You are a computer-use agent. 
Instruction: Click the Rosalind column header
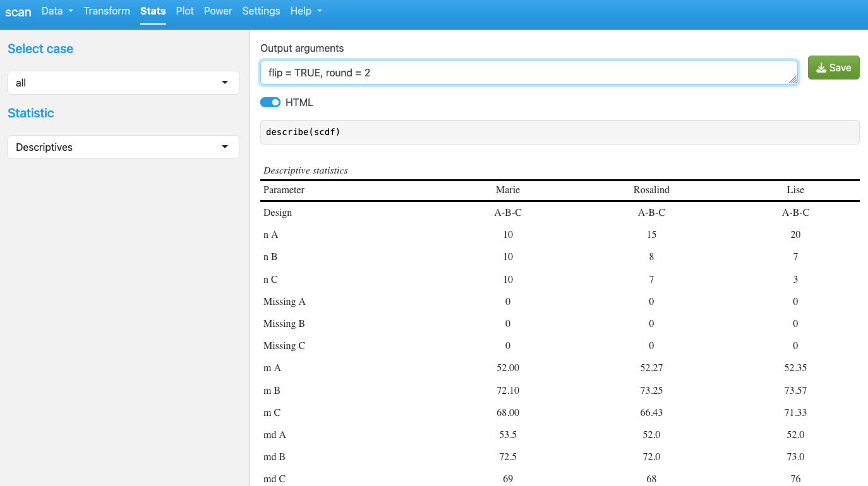pos(651,190)
